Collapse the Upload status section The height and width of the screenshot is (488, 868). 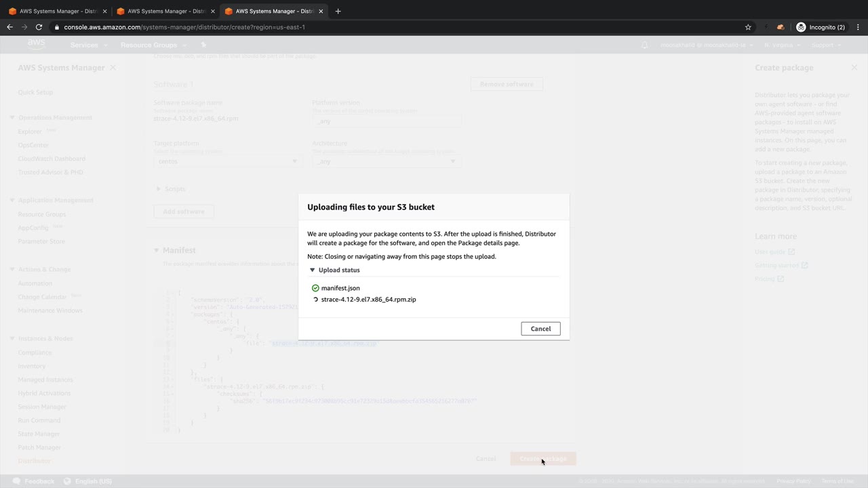coord(313,270)
